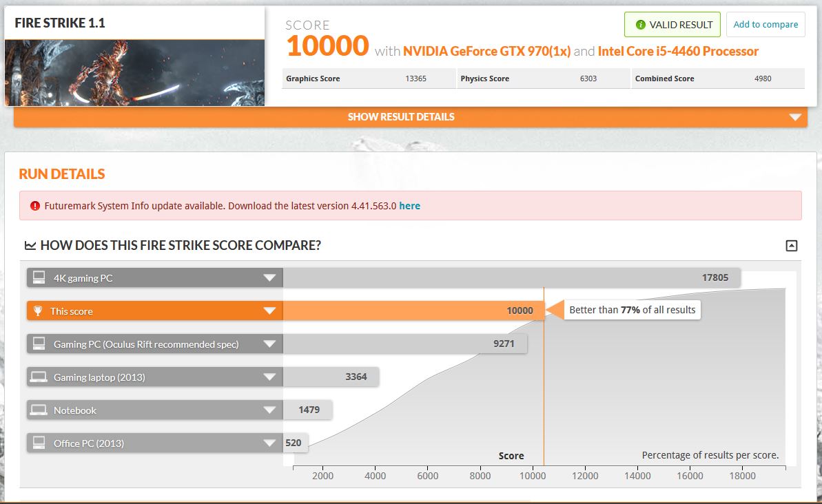The height and width of the screenshot is (504, 822).
Task: Expand the Gaming PC Oculus Rift dropdown arrow
Action: click(x=269, y=344)
